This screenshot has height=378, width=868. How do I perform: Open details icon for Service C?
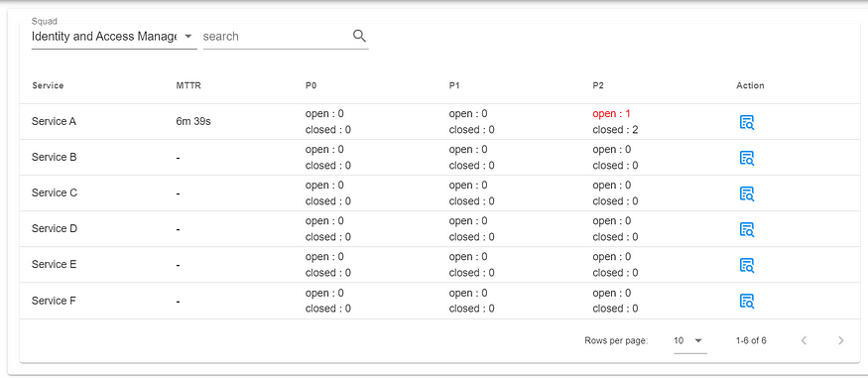click(747, 193)
